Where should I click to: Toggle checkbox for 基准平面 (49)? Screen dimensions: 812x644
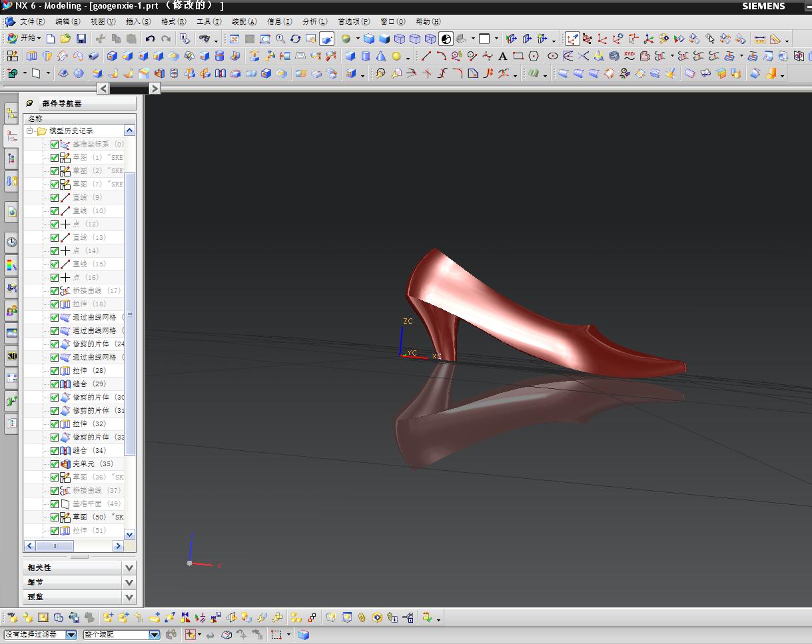[55, 503]
